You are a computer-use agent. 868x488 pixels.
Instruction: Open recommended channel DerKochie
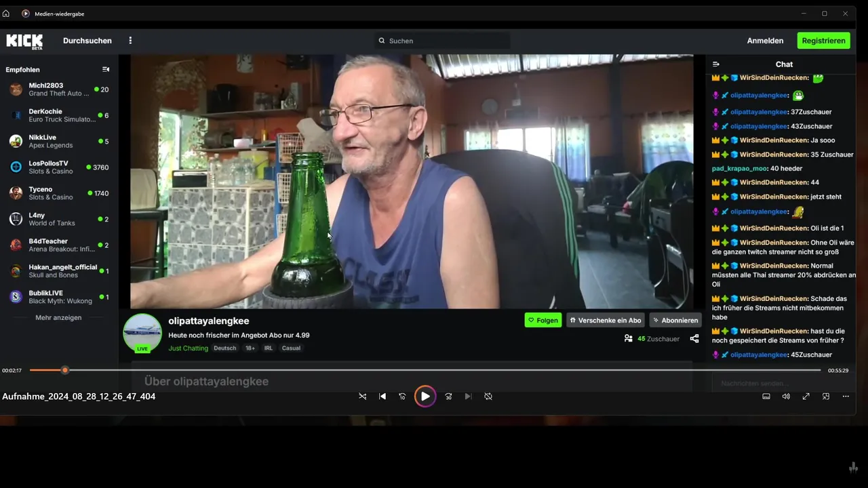pyautogui.click(x=59, y=115)
